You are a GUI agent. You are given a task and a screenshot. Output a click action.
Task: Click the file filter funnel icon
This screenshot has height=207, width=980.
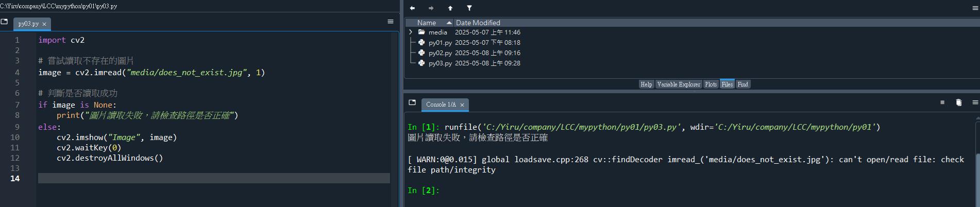tap(469, 8)
